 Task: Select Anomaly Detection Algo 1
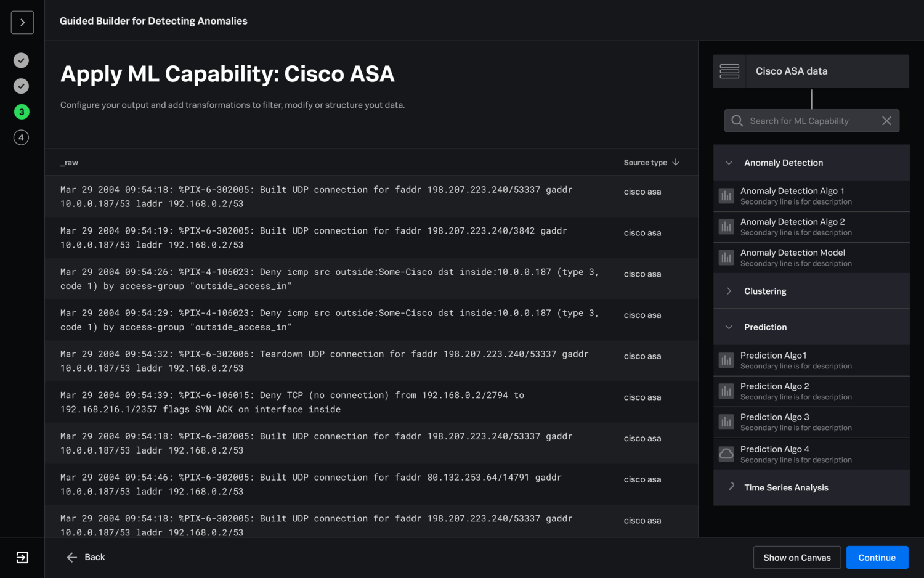(811, 196)
